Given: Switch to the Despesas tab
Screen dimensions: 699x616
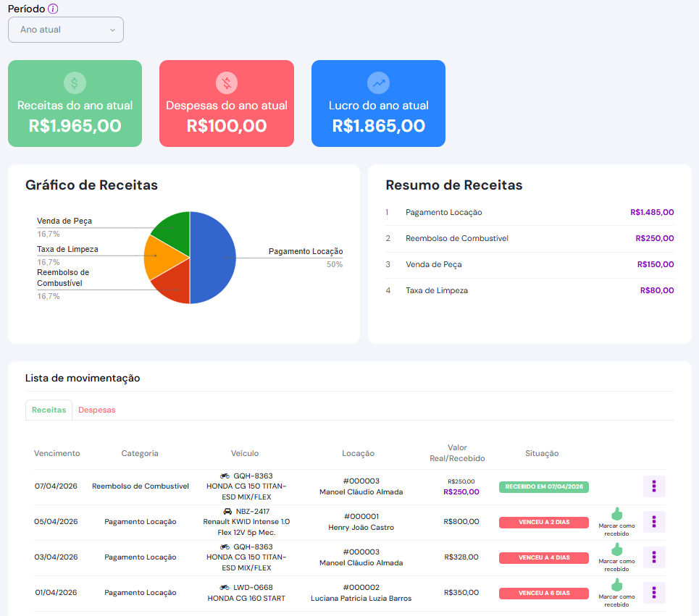Looking at the screenshot, I should tap(97, 410).
